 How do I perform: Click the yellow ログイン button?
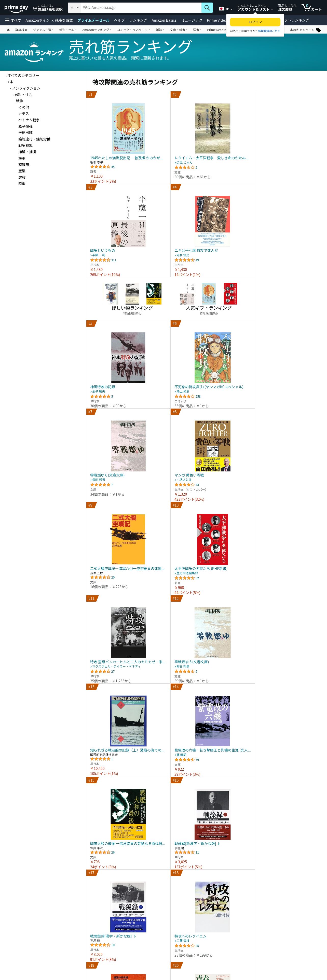click(x=255, y=22)
